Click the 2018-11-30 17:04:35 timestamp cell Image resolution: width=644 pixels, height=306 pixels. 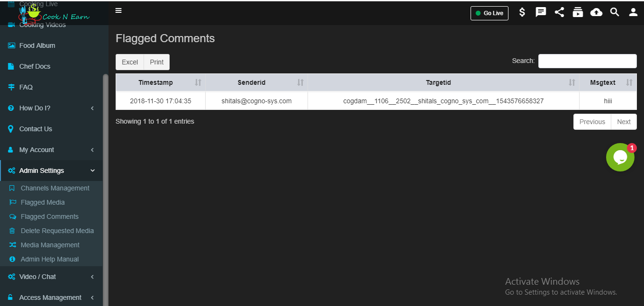pos(161,101)
